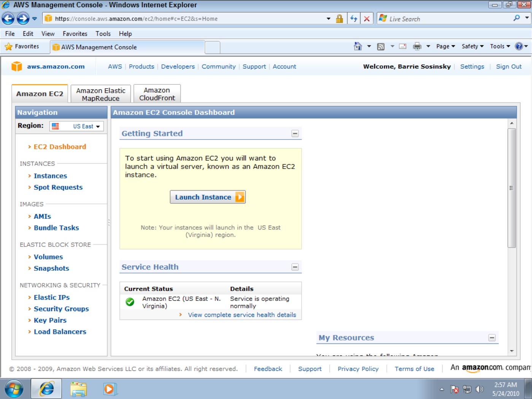Click the Favorites star button

point(22,46)
